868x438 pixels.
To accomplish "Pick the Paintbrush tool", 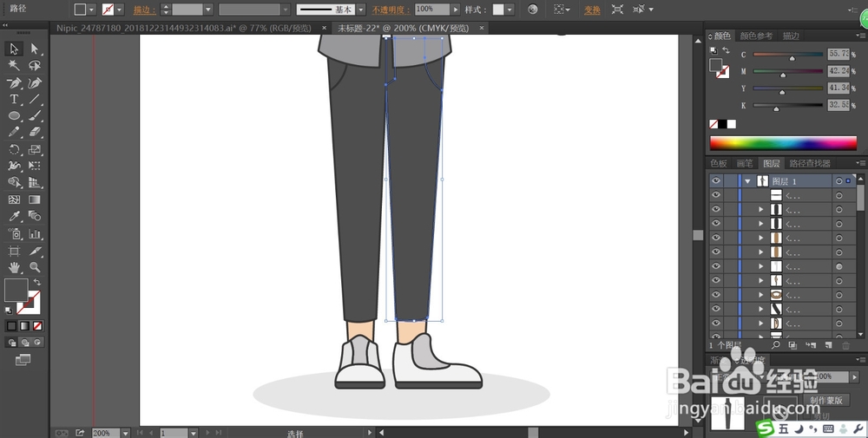I will point(35,116).
